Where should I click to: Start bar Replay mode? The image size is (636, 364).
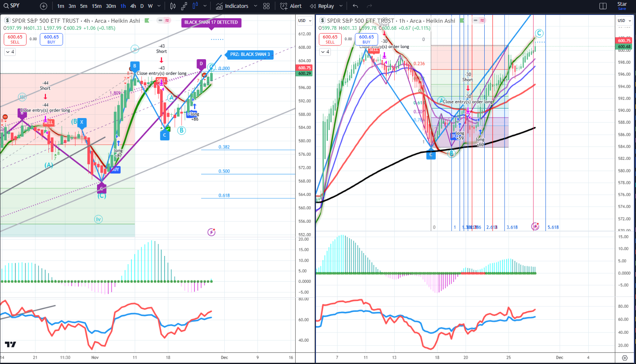point(323,6)
